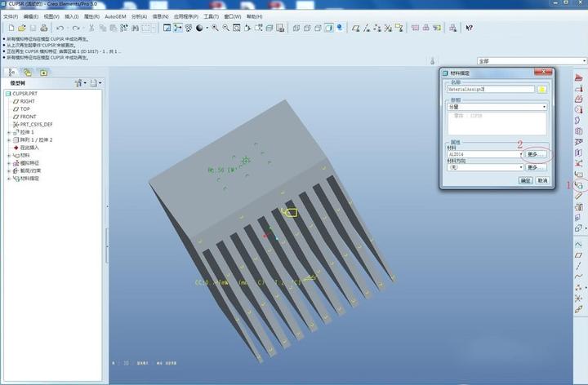Open the 视图(V) menu

(51, 17)
